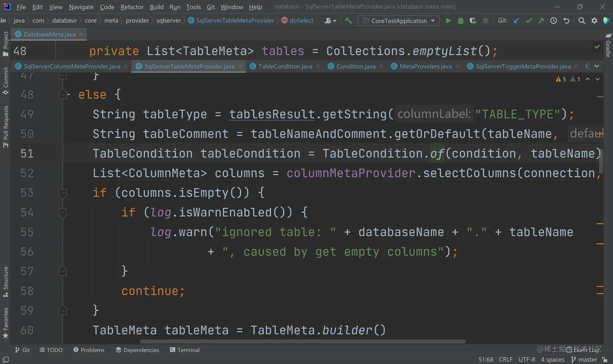Close the Condition.java tab
Viewport: 613px width, 364px height.
pos(381,66)
